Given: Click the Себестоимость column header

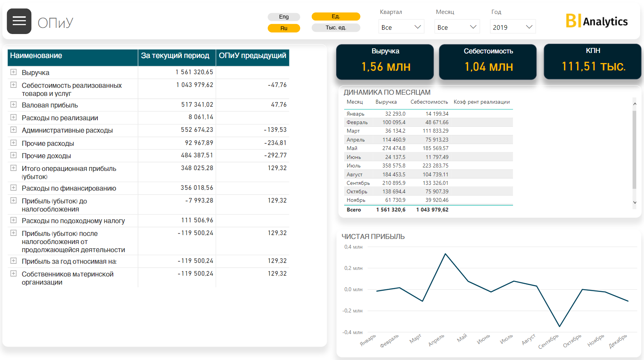Looking at the screenshot, I should tap(429, 102).
